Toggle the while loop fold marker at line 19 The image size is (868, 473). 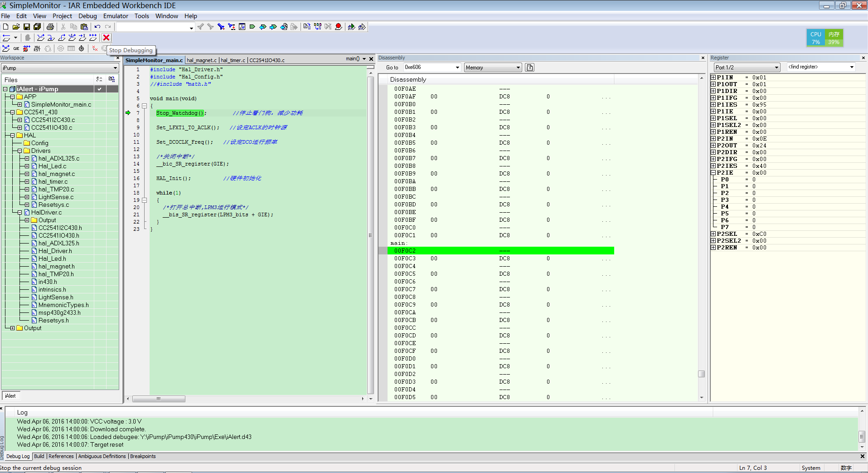click(x=145, y=200)
